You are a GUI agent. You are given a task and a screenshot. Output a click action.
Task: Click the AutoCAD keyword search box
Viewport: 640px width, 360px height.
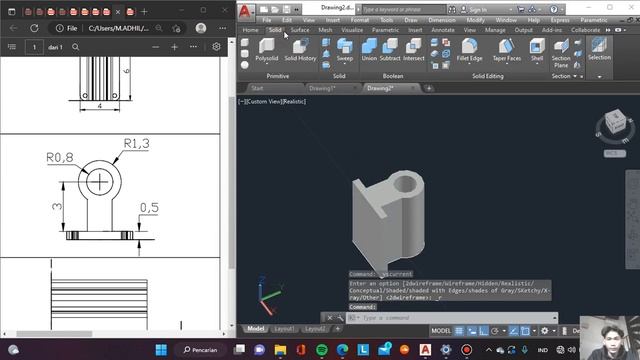404,9
